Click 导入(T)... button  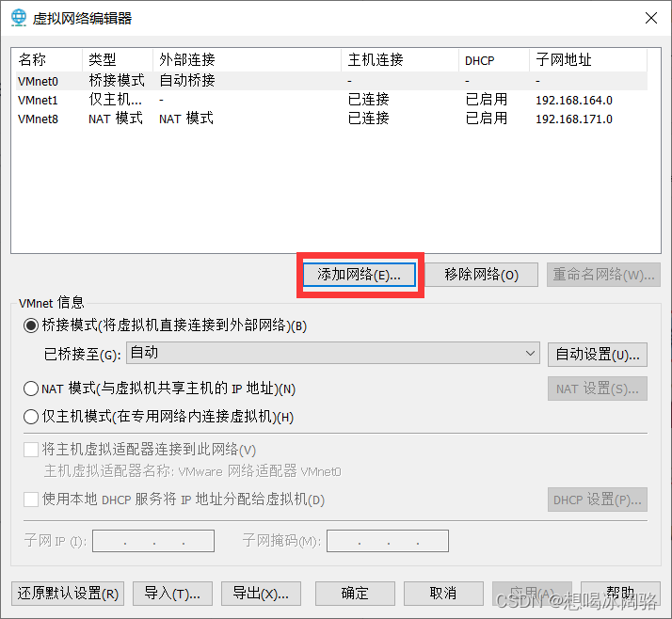pyautogui.click(x=172, y=594)
